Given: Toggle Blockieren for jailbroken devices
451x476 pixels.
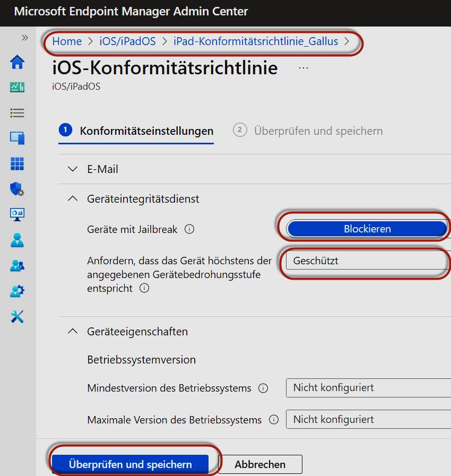Looking at the screenshot, I should pos(367,229).
